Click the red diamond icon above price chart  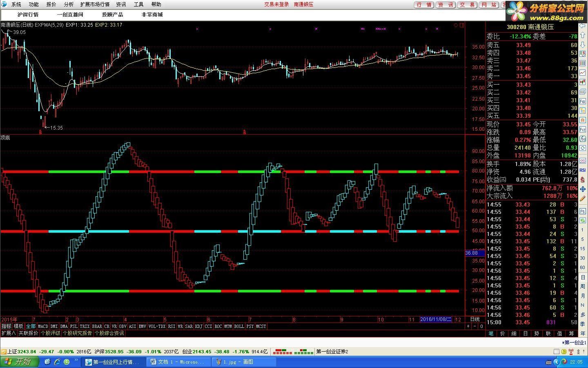tap(456, 25)
